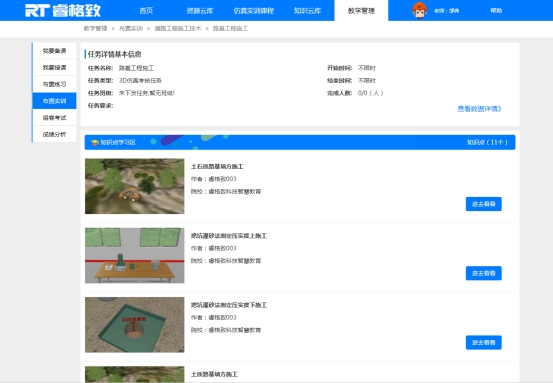Click 进去看看 for 土石质路基填方施工
Screen dimensions: 553x383
pyautogui.click(x=484, y=204)
